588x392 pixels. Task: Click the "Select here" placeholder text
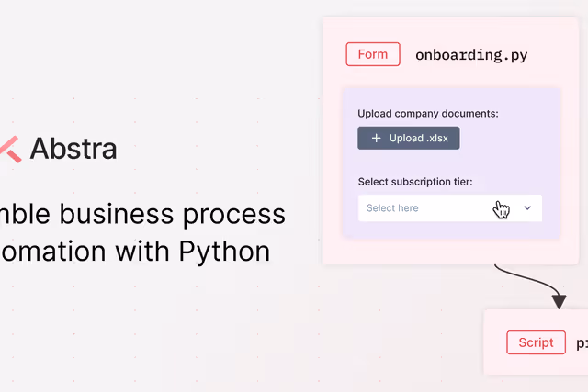(x=392, y=208)
